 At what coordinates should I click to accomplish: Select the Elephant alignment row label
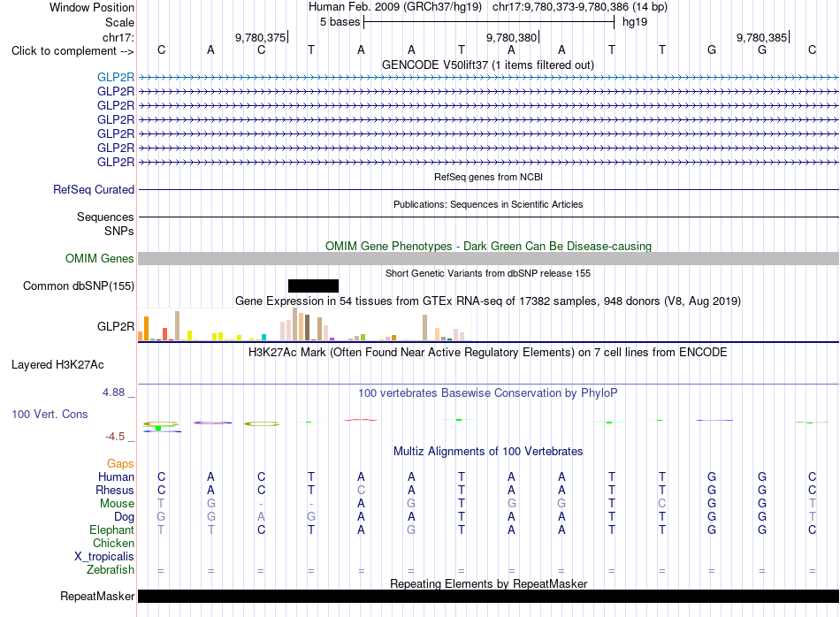click(112, 530)
